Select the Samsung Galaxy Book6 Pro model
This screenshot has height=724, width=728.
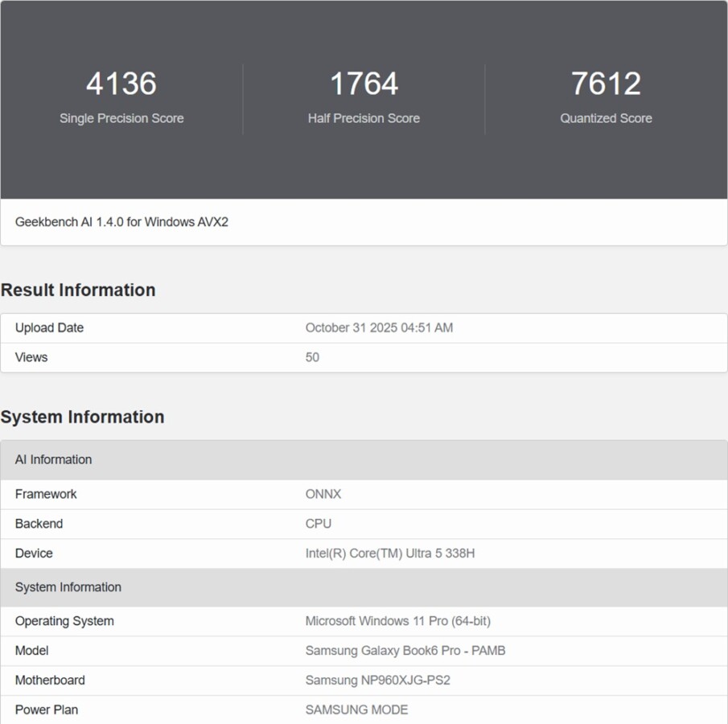tap(405, 651)
